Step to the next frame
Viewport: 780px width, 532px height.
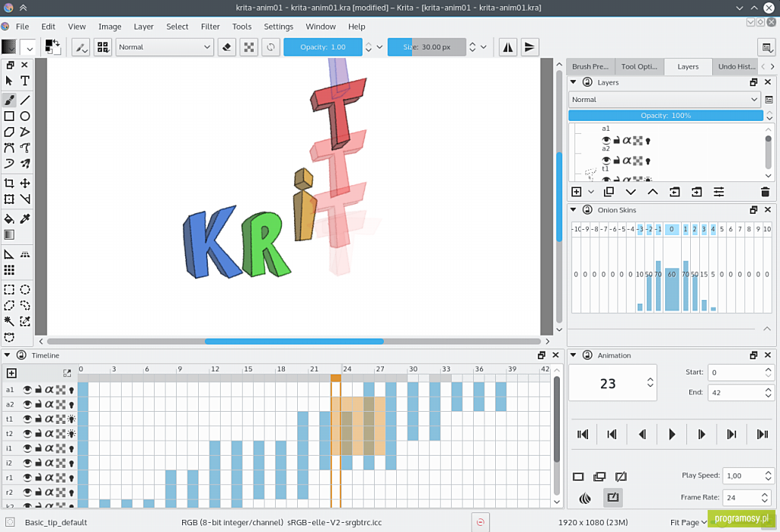(x=702, y=435)
